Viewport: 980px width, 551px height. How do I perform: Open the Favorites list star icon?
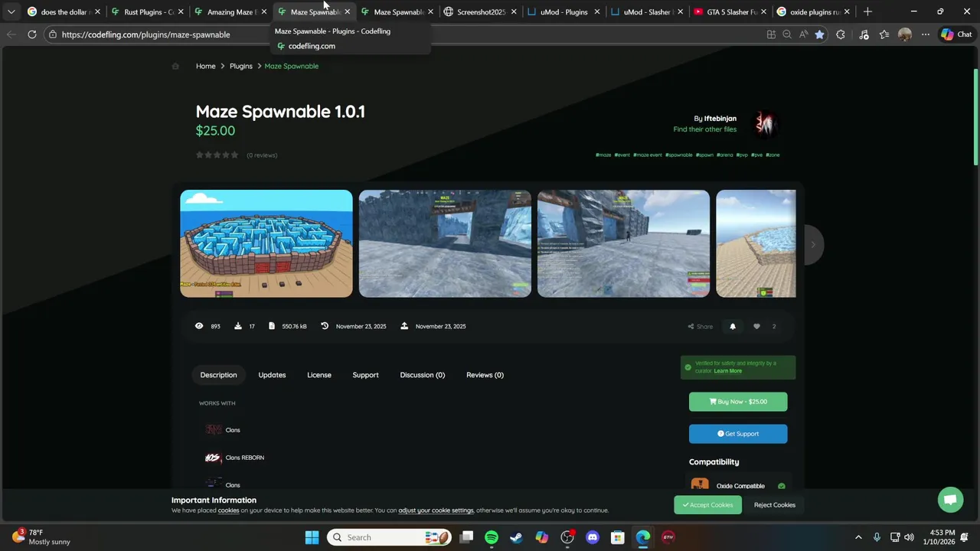click(x=884, y=34)
